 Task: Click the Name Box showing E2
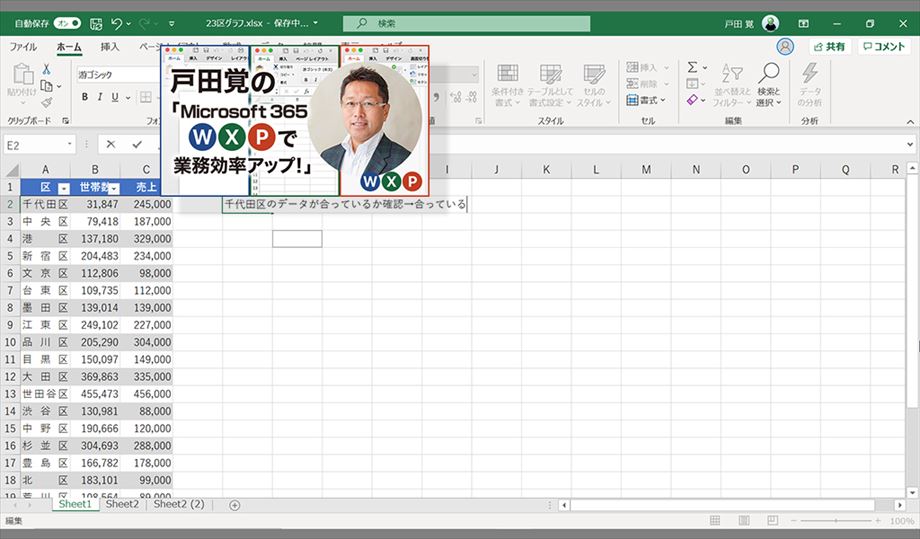(34, 145)
